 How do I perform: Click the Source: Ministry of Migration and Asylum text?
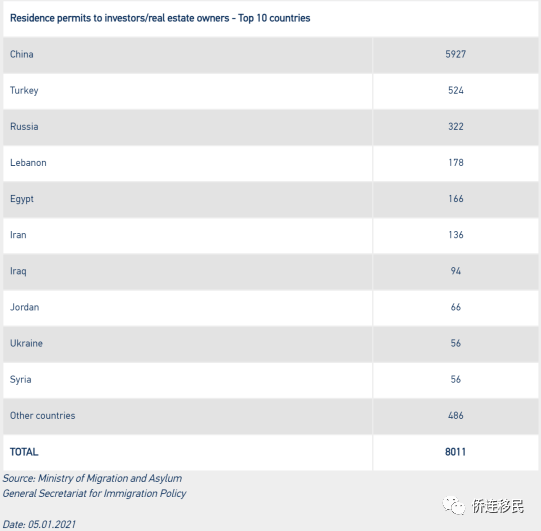point(92,478)
